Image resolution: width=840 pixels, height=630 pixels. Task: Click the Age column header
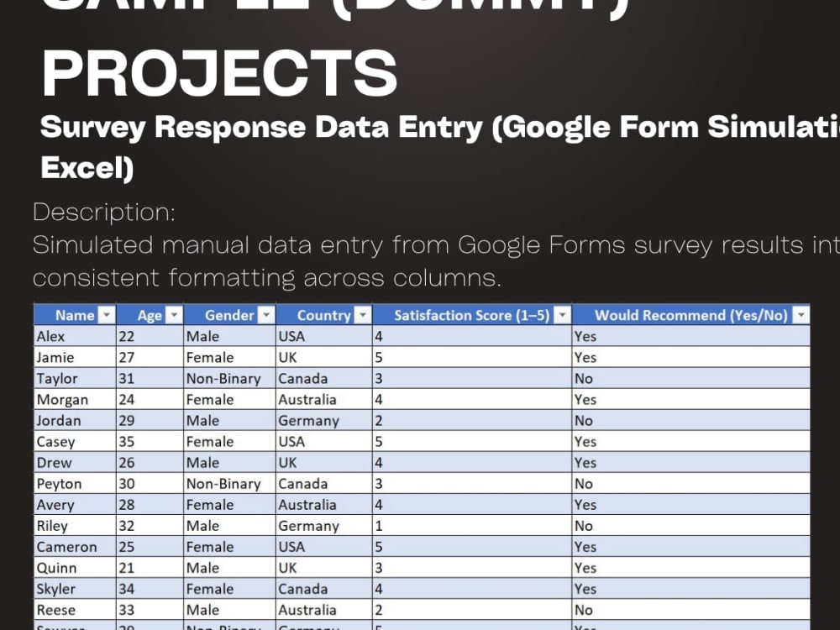point(150,315)
